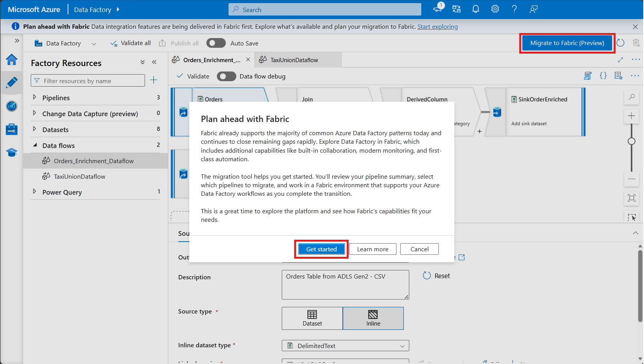Open the Inline dataset type DelimitedText dropdown
644x364 pixels.
click(x=345, y=345)
